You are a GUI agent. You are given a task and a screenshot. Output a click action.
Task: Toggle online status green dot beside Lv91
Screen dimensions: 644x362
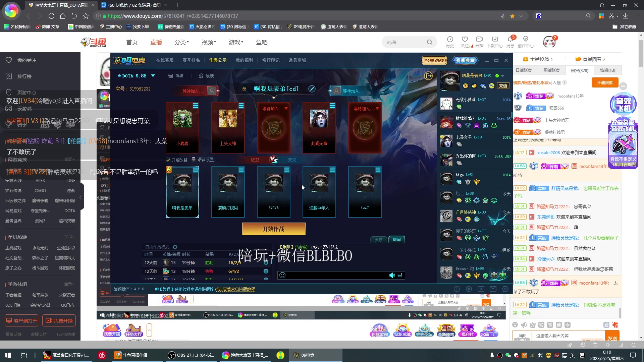point(497,76)
